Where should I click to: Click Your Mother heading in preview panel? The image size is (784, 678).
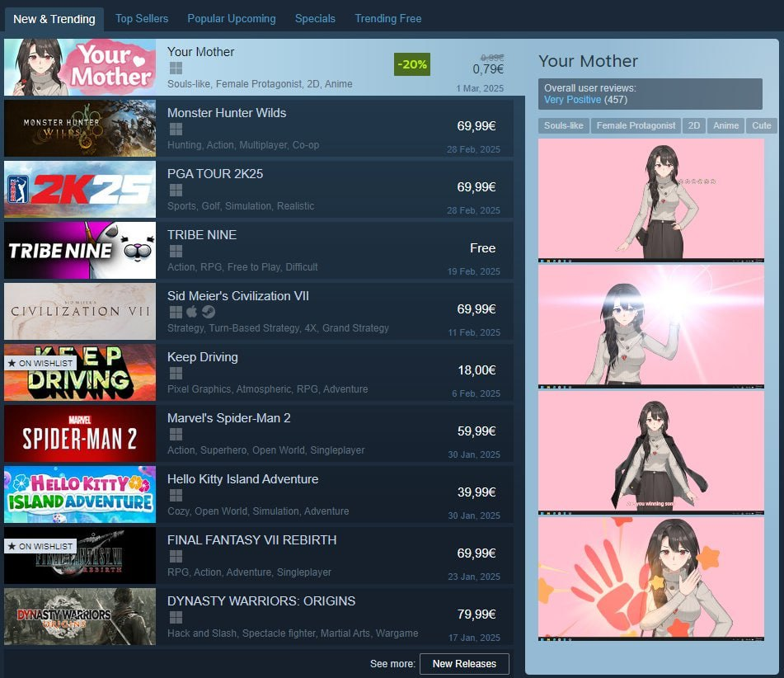click(x=588, y=61)
